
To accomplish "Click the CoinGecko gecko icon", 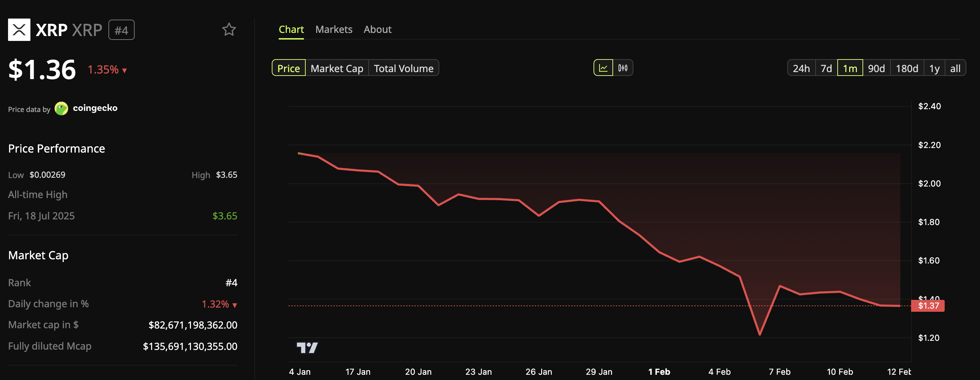I will coord(62,108).
